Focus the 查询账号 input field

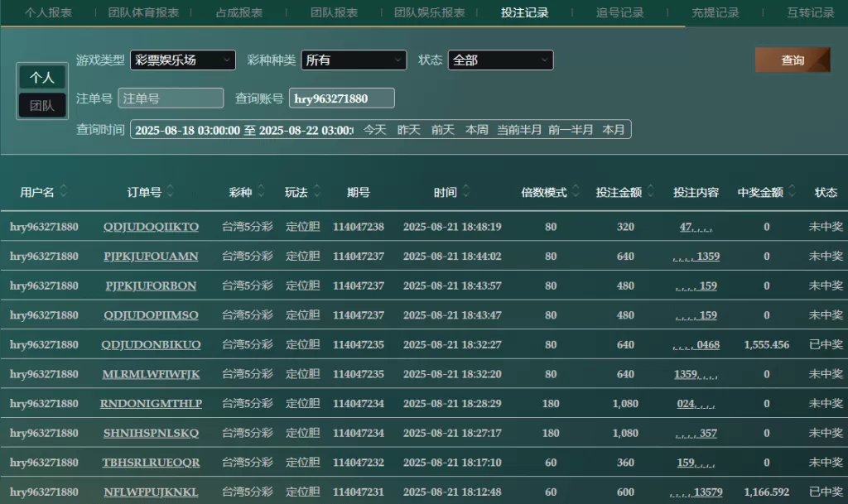tap(342, 98)
